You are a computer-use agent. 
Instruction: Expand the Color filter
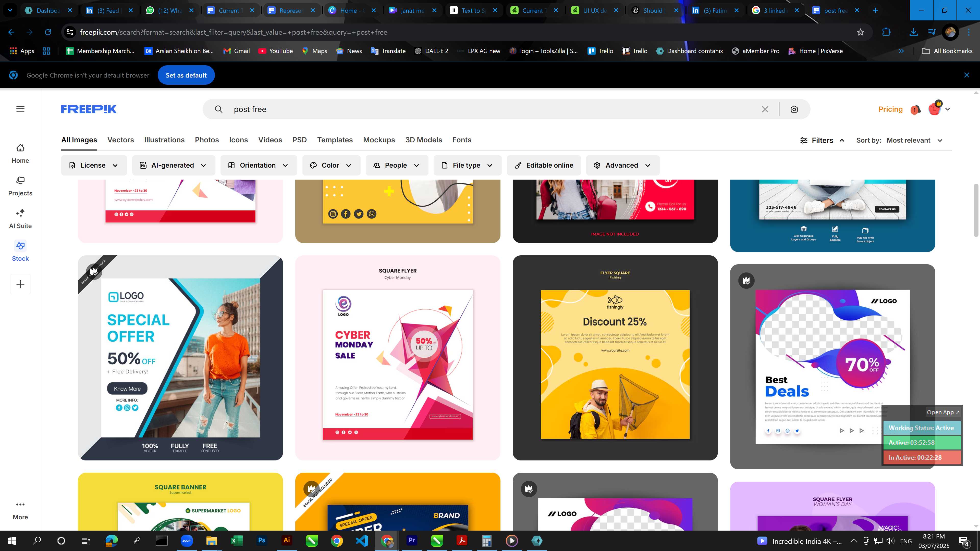pos(331,165)
